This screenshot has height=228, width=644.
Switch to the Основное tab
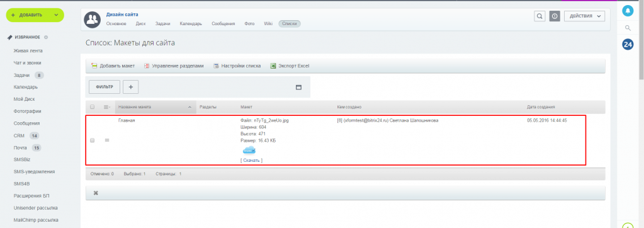coord(116,24)
